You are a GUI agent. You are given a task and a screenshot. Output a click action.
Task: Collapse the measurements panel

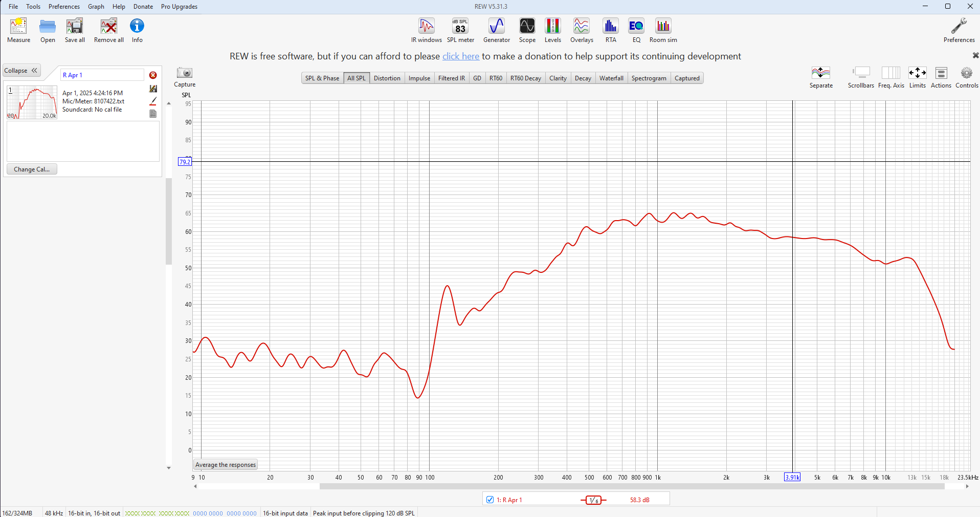click(x=21, y=71)
